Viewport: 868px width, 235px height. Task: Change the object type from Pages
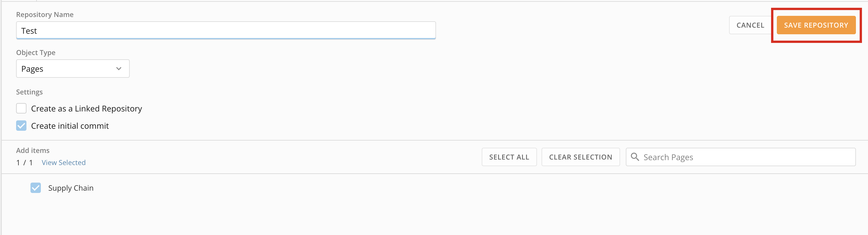pos(72,68)
